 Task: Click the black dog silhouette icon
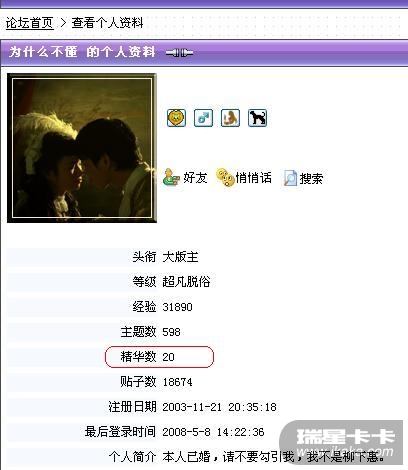[257, 118]
